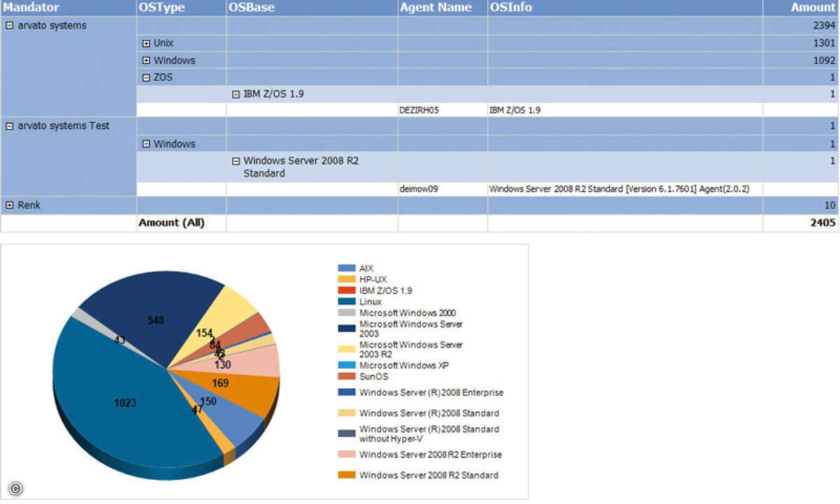Expand the Unix OSType row
Viewport: 840px width, 504px height.
pyautogui.click(x=147, y=43)
